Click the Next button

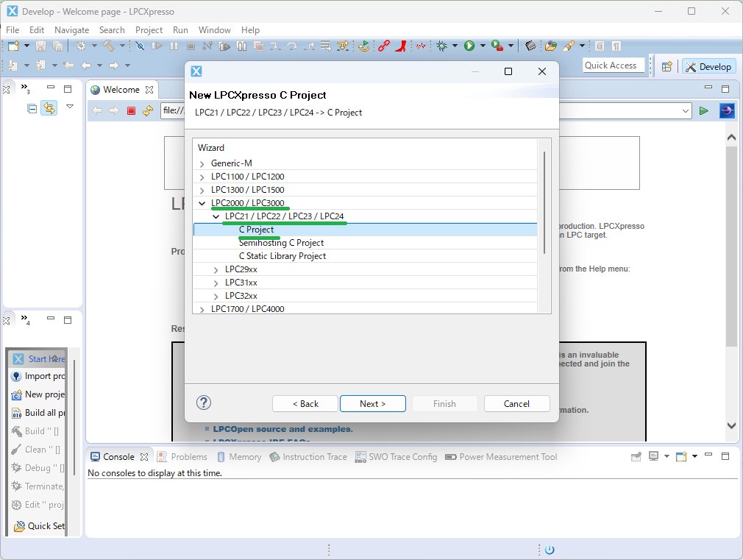tap(372, 403)
